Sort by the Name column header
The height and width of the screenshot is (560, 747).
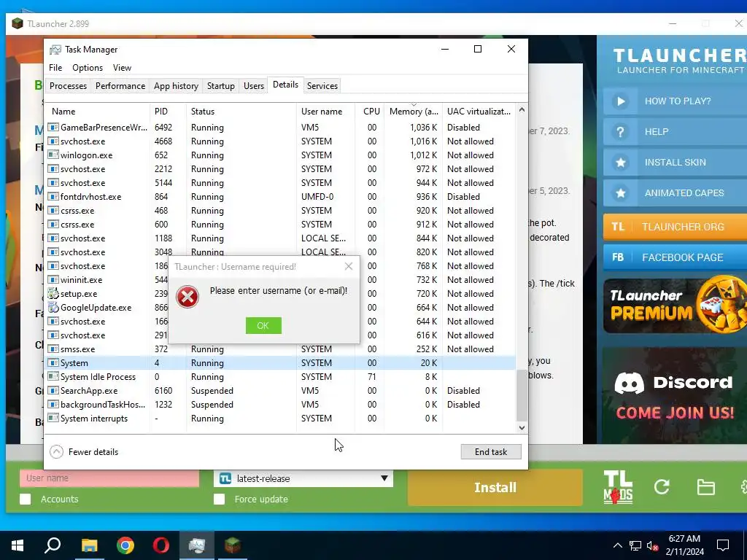[x=97, y=112]
